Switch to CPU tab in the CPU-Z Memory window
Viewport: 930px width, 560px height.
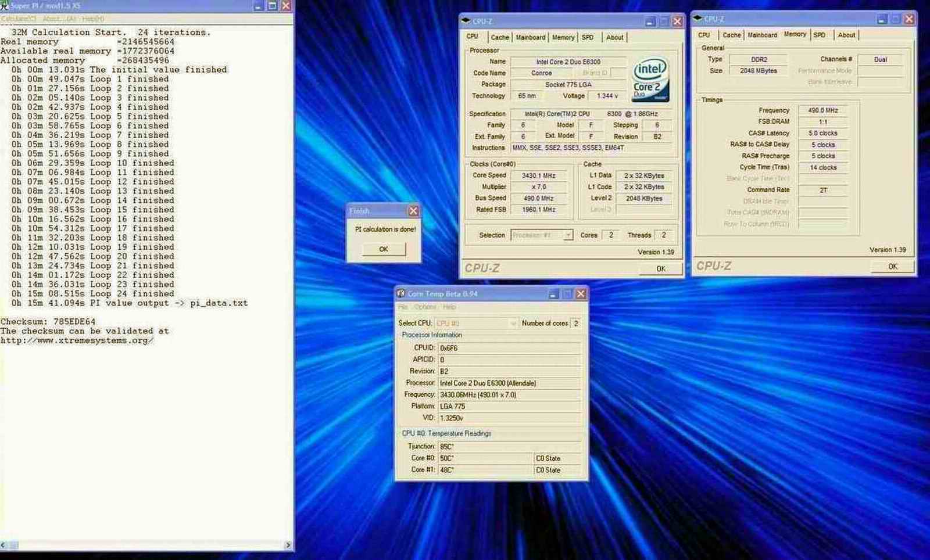704,35
